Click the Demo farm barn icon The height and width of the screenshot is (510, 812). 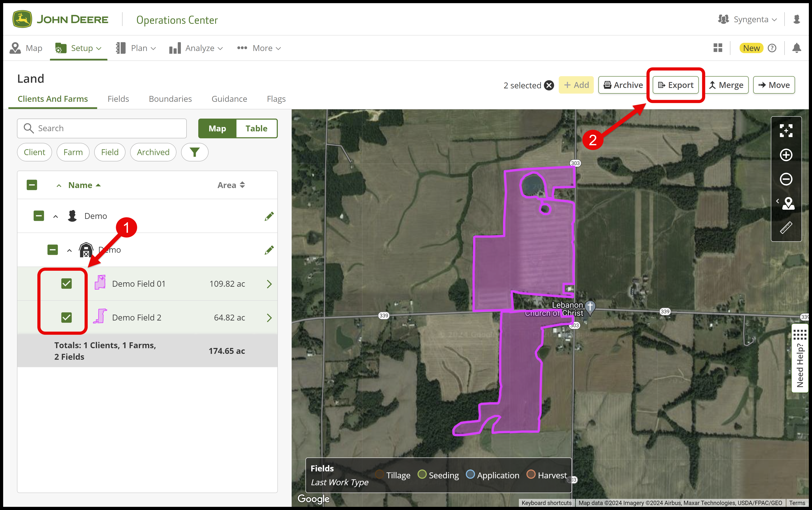(86, 250)
